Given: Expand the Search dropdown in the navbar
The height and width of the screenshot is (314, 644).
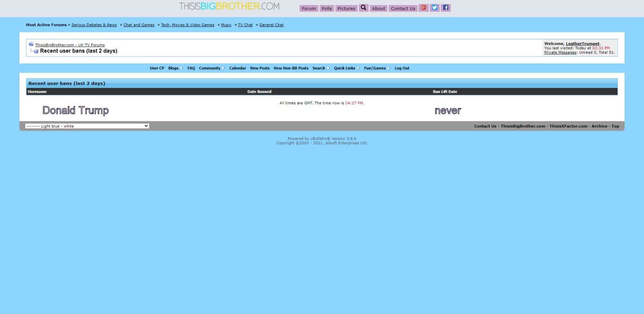Looking at the screenshot, I should 321,68.
